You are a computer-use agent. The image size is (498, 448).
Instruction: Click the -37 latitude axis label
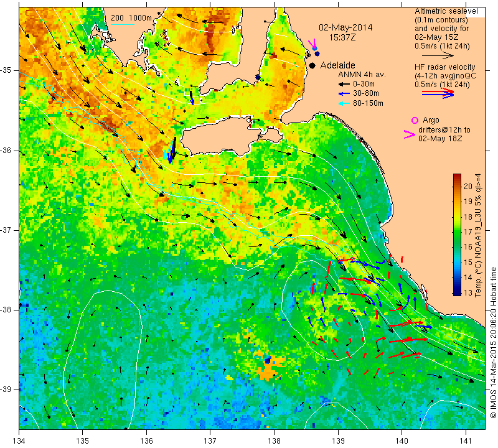(6, 230)
